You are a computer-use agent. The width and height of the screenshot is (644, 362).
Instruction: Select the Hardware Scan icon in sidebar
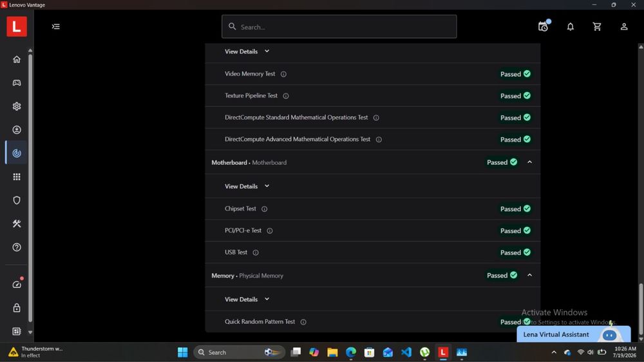tap(17, 153)
